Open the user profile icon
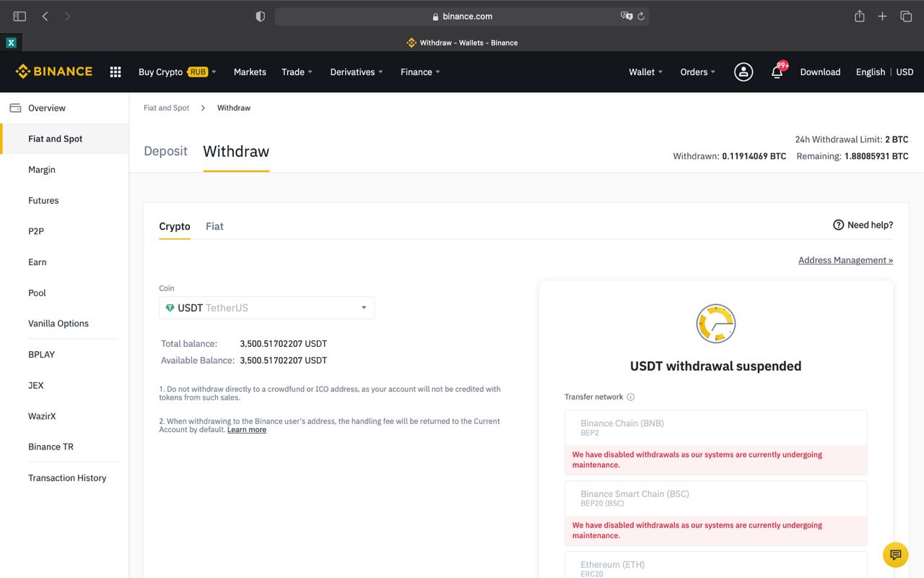924x578 pixels. click(x=744, y=72)
